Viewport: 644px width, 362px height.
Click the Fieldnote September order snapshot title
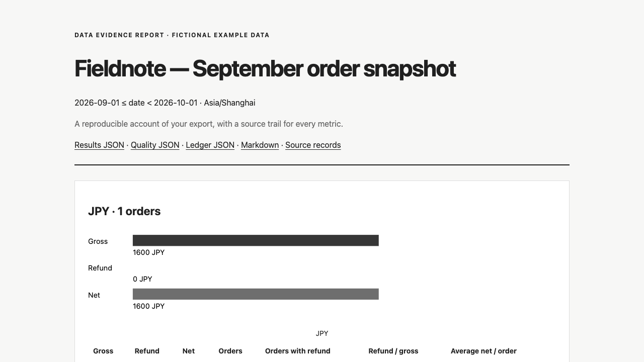[265, 68]
